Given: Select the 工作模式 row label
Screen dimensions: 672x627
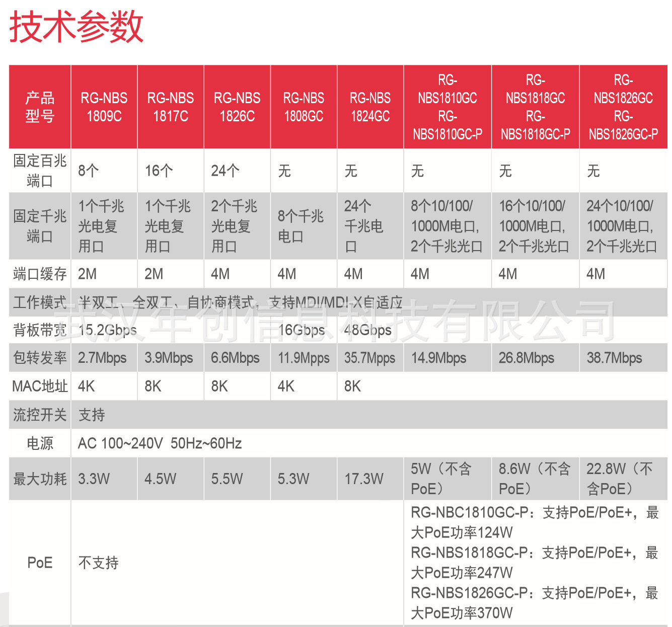Looking at the screenshot, I should pyautogui.click(x=40, y=302).
